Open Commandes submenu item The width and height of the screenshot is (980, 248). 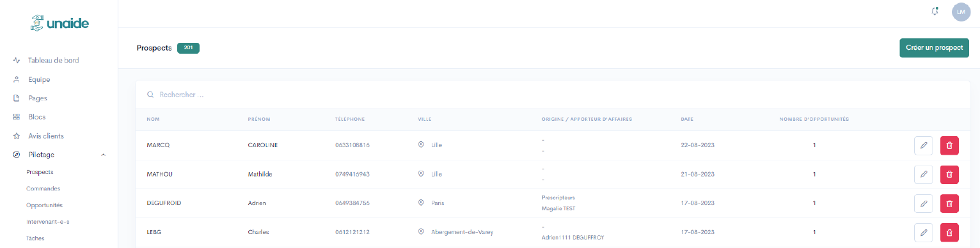click(x=43, y=189)
